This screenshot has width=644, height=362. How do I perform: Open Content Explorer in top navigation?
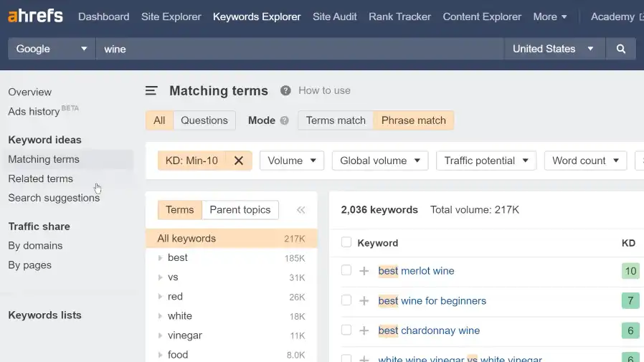click(x=482, y=16)
